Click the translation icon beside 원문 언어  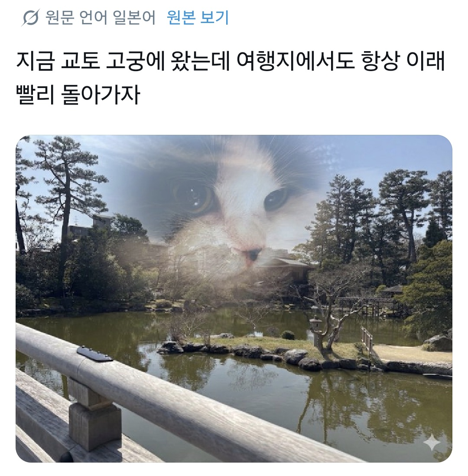click(x=30, y=17)
